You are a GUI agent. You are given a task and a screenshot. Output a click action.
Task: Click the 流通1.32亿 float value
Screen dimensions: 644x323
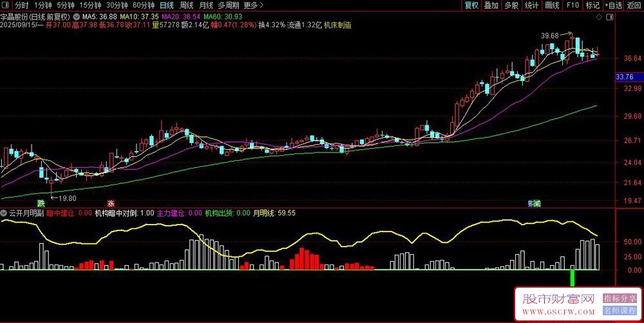(x=305, y=25)
